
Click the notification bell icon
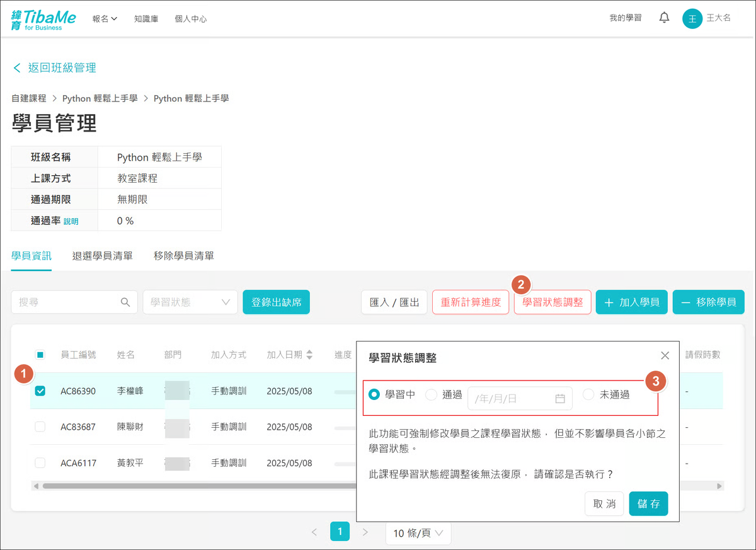[x=664, y=18]
